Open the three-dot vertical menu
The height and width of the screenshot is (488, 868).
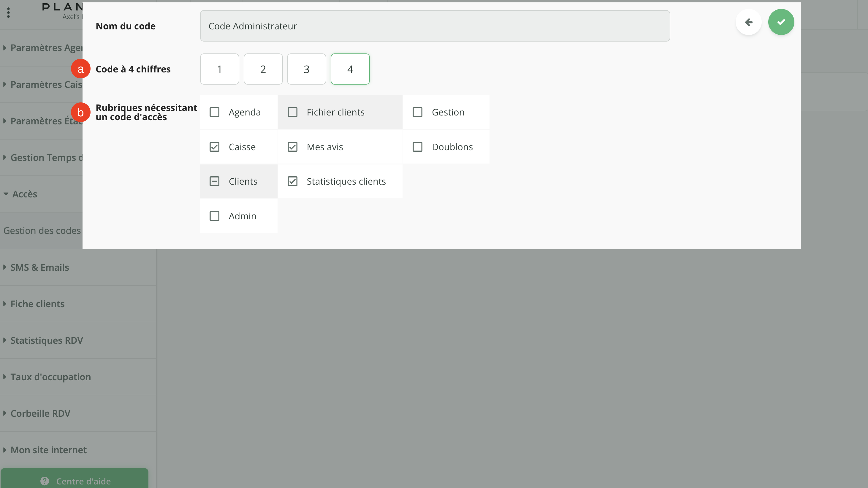[x=8, y=13]
